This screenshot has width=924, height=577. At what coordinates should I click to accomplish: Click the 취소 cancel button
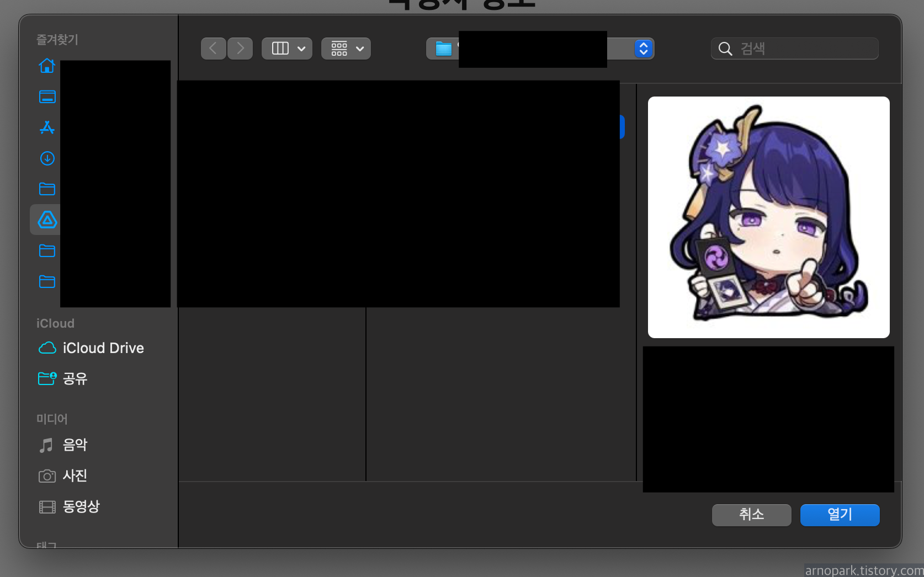(x=752, y=515)
